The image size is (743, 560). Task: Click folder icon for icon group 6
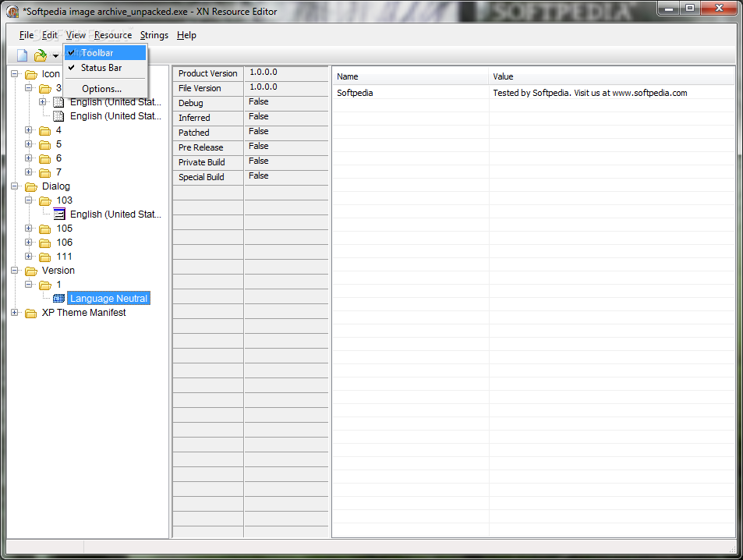click(x=45, y=158)
